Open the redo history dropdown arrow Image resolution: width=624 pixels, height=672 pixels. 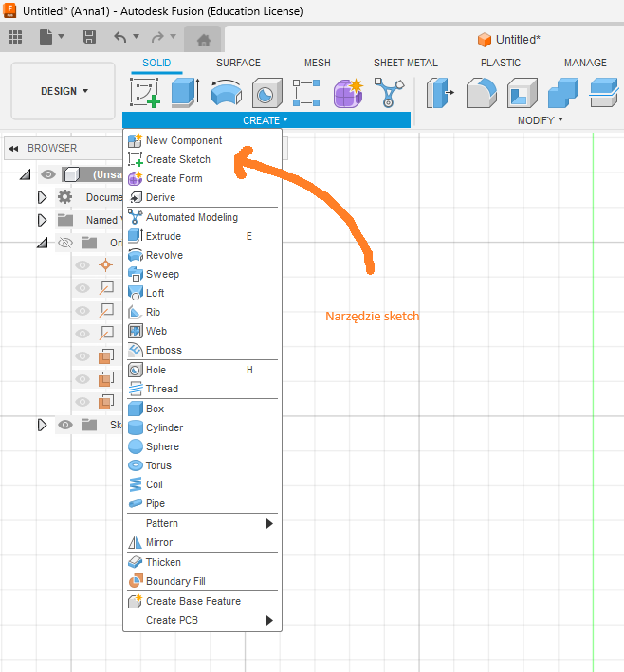point(173,36)
